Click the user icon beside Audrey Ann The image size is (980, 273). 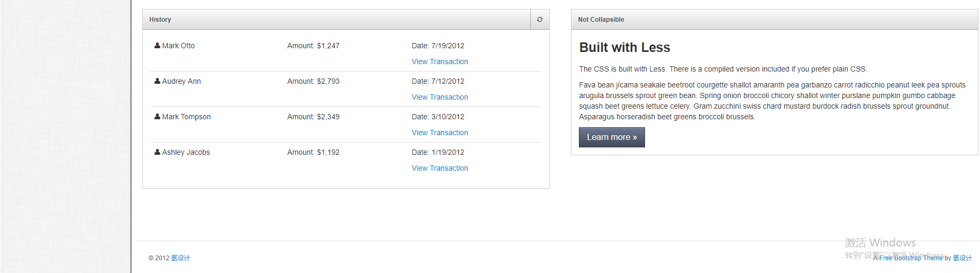coord(157,81)
